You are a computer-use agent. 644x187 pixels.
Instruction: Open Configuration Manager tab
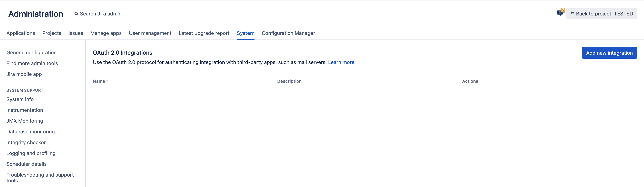tap(288, 33)
